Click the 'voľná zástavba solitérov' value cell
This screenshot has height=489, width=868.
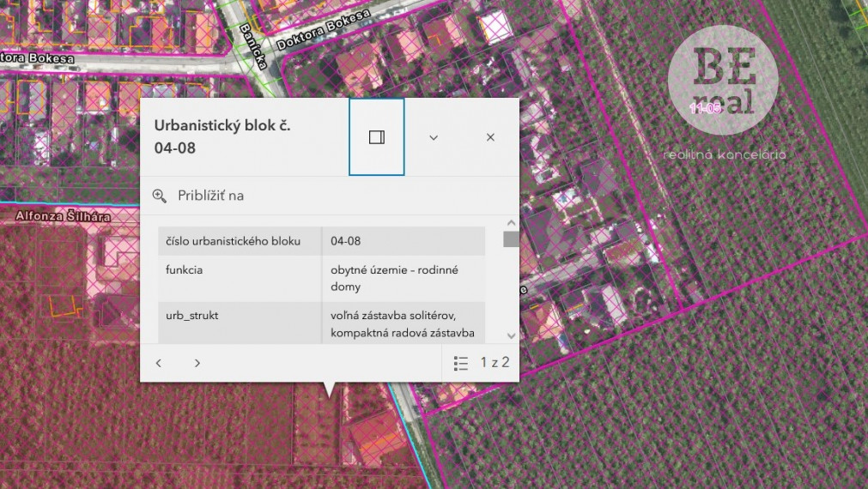point(402,323)
